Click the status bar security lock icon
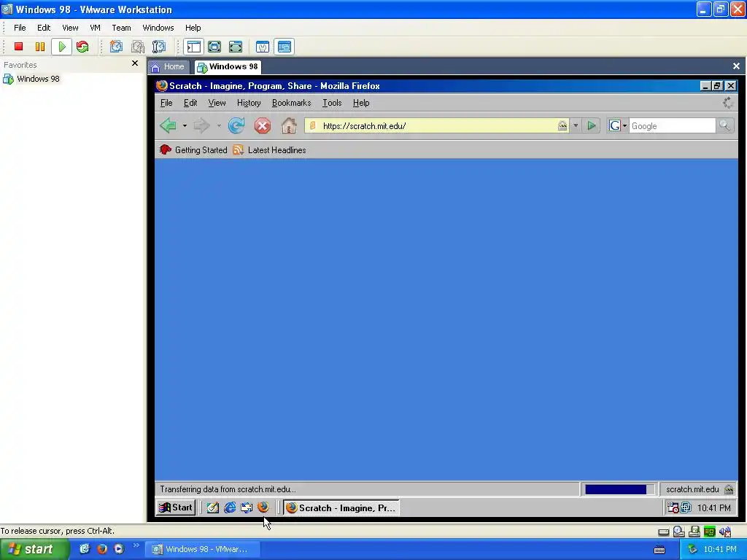This screenshot has height=560, width=747. 729,489
